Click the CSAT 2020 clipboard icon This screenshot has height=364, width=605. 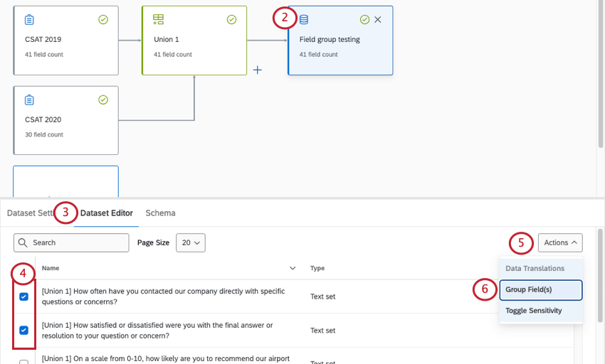29,100
